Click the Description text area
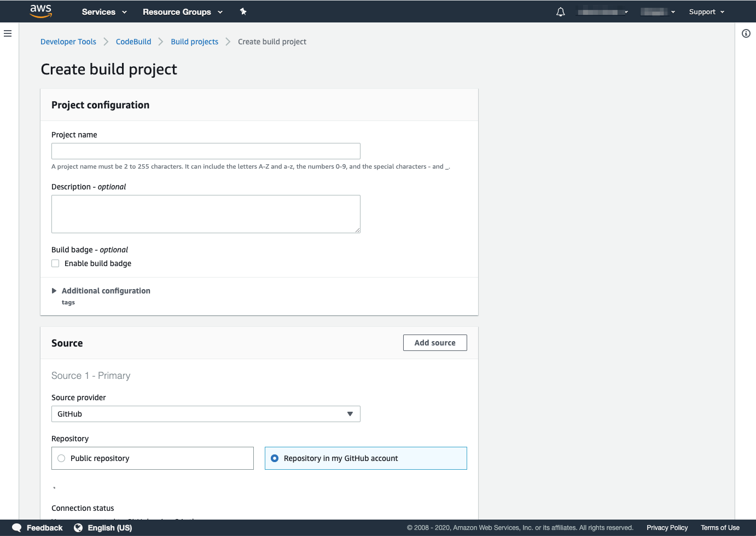 click(x=206, y=214)
